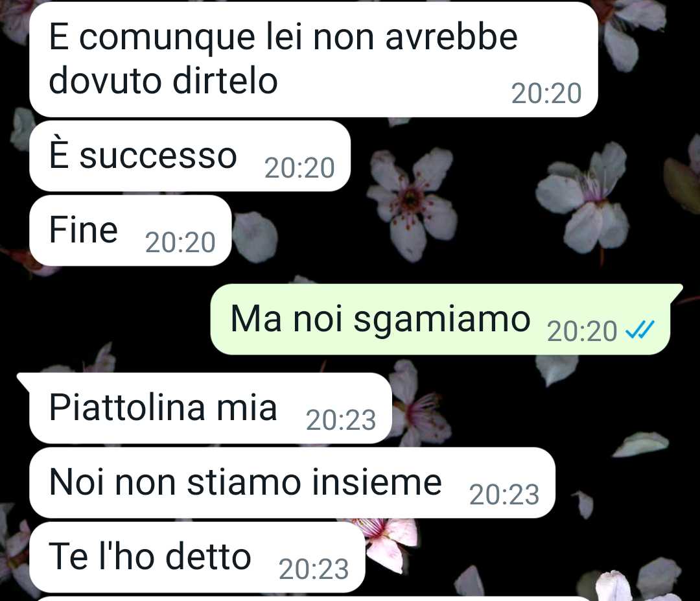Tap the 20:20 timestamp on 'Fine'
Image resolution: width=700 pixels, height=601 pixels.
pyautogui.click(x=180, y=242)
